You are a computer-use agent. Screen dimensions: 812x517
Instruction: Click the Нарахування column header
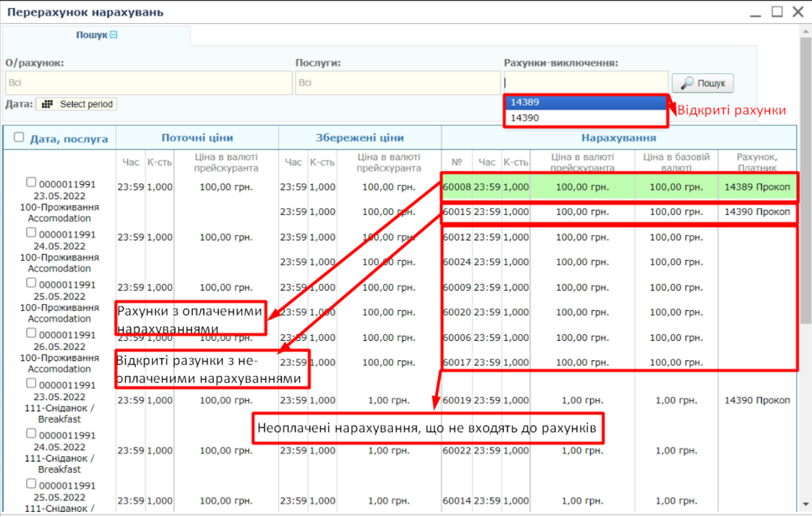618,138
